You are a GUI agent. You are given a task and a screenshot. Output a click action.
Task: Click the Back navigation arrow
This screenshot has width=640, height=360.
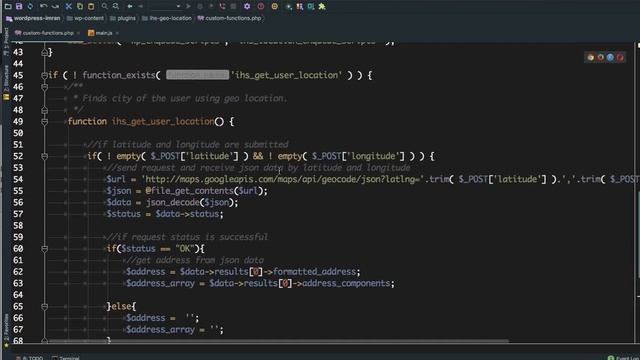tap(130, 6)
